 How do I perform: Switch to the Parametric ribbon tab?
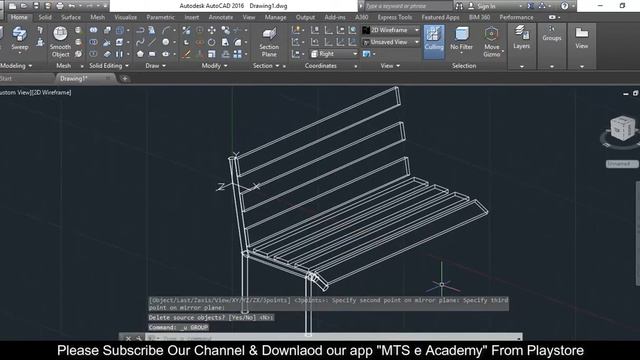pyautogui.click(x=160, y=17)
